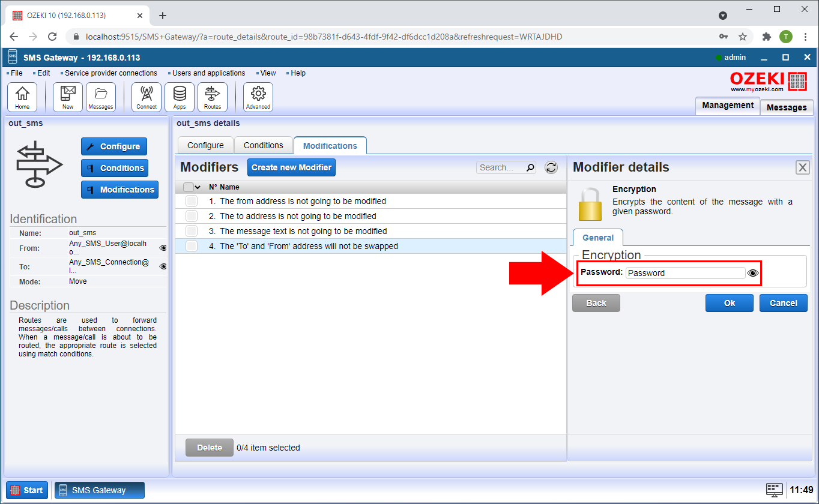Screen dimensions: 819x504
Task: Click the Back button
Action: pyautogui.click(x=596, y=303)
